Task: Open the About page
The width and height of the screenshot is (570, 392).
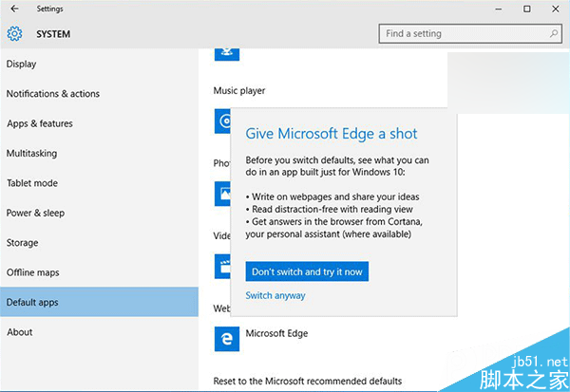Action: coord(19,332)
